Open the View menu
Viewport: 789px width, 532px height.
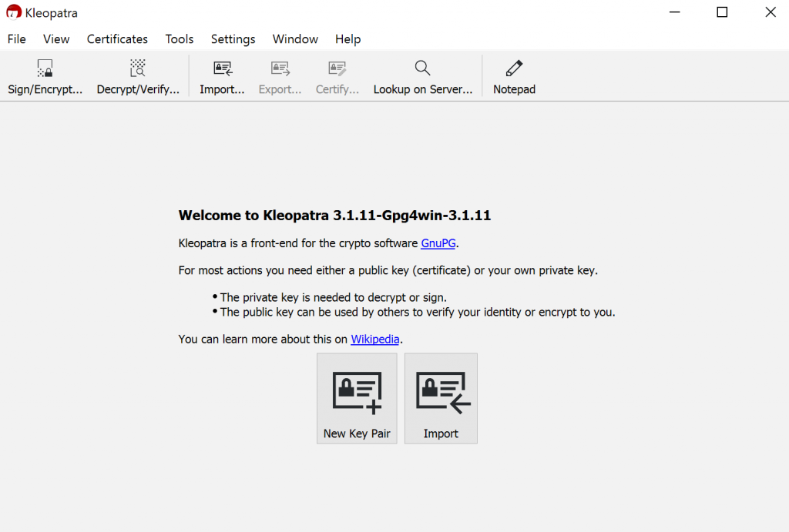56,39
